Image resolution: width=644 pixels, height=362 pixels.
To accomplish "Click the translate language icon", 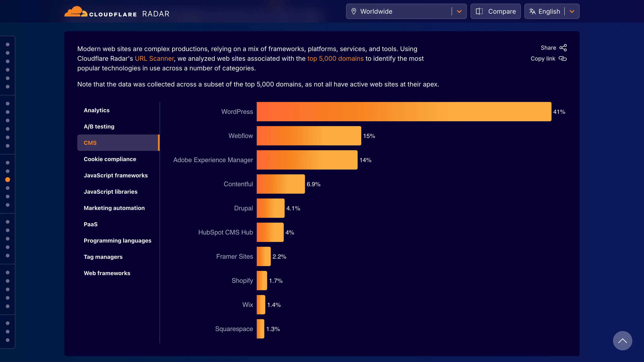I will [x=533, y=11].
